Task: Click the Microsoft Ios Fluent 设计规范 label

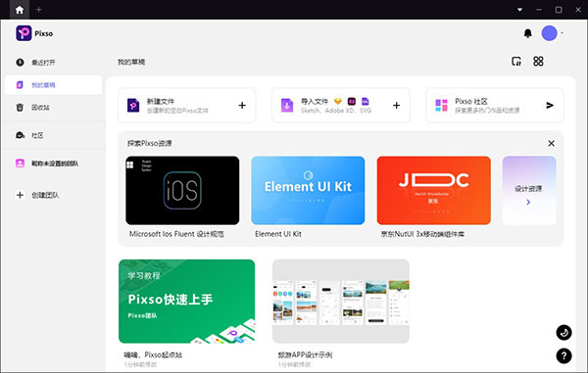Action: click(x=176, y=234)
